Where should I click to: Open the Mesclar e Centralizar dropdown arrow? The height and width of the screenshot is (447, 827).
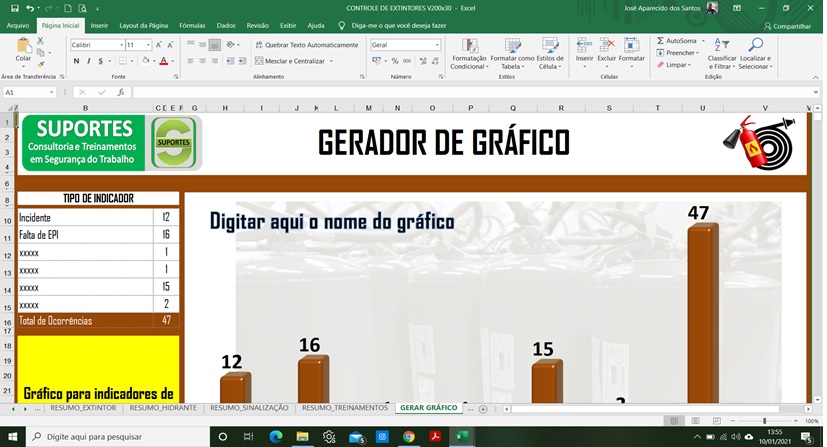(x=331, y=61)
